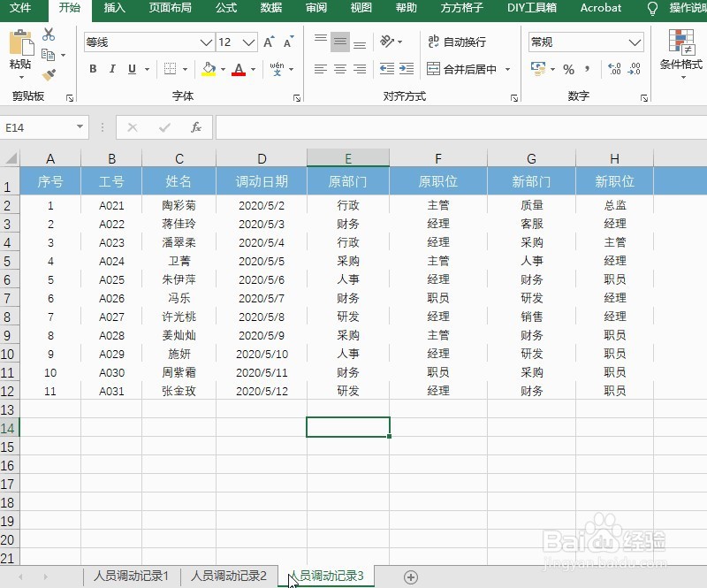Select the cut (scissors) icon

point(49,34)
